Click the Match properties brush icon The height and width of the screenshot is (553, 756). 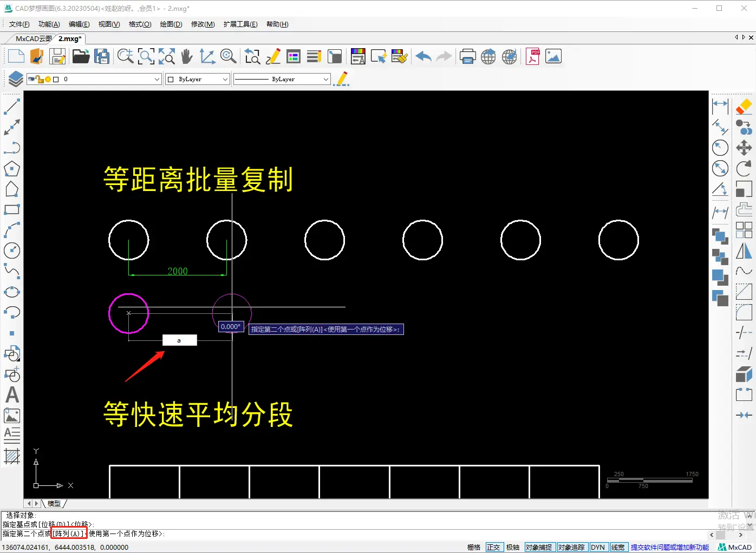click(400, 56)
